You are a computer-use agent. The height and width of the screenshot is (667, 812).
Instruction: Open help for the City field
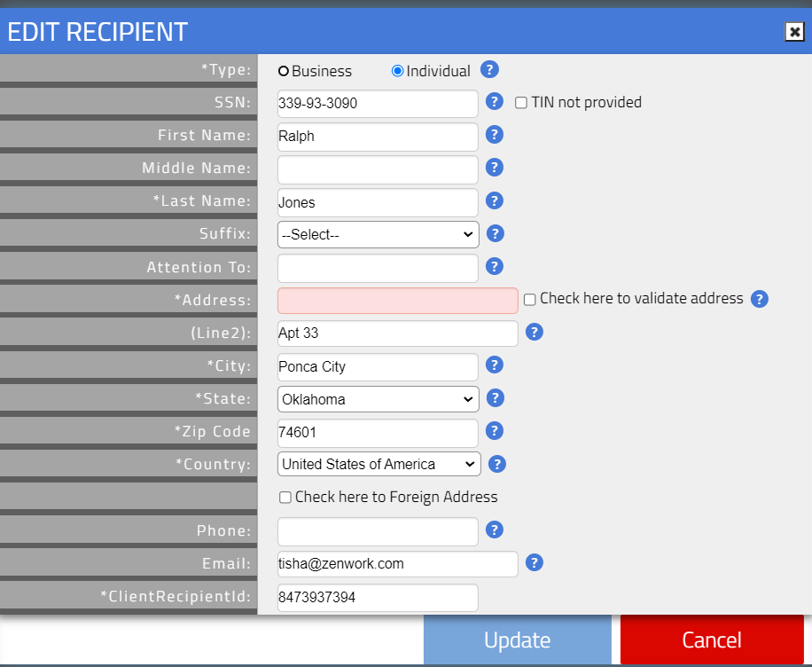[494, 365]
